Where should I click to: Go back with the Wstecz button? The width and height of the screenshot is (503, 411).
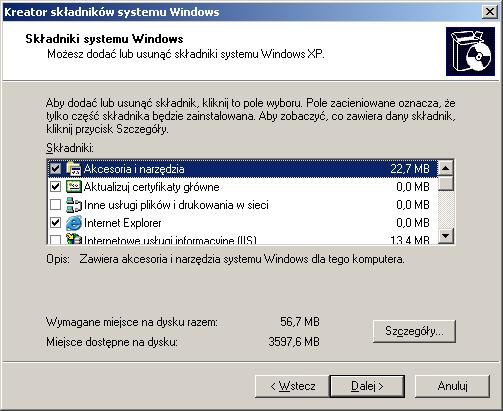point(292,386)
